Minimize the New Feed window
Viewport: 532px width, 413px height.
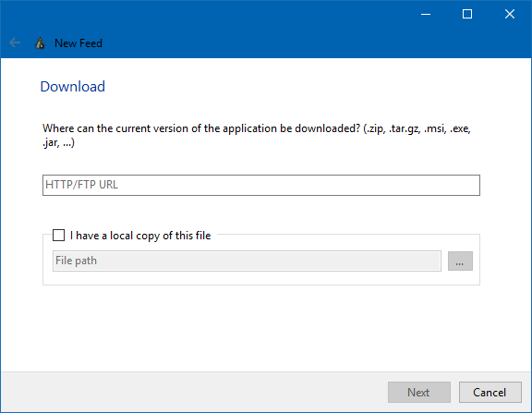pos(426,14)
